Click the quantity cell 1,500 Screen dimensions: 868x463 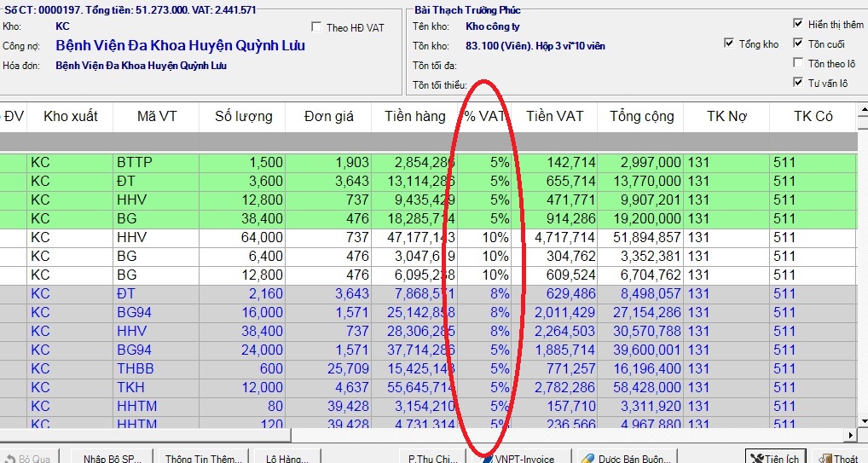(242, 162)
